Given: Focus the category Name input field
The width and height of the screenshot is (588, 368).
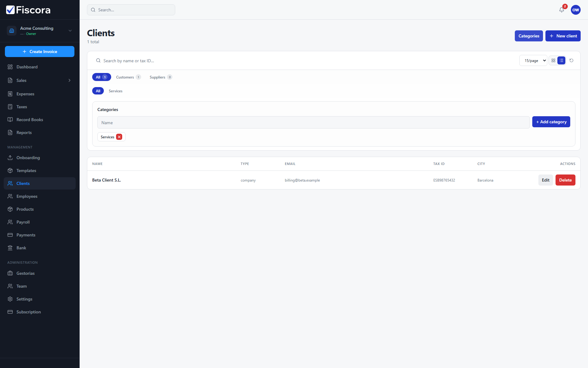Looking at the screenshot, I should 313,122.
